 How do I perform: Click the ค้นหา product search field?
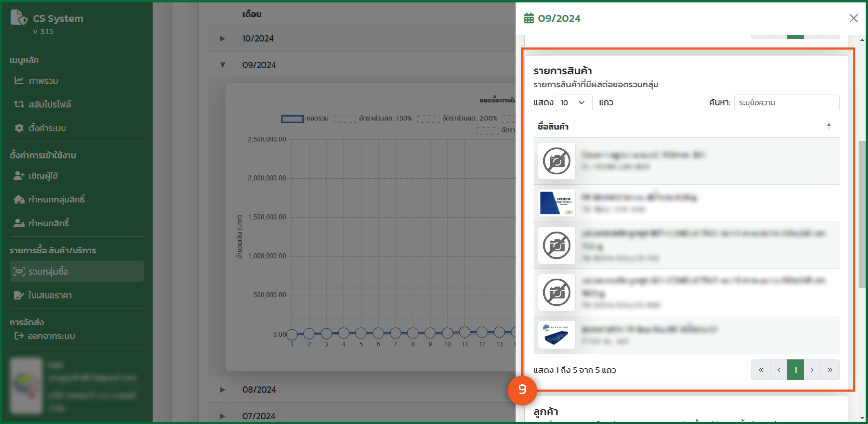(x=786, y=103)
